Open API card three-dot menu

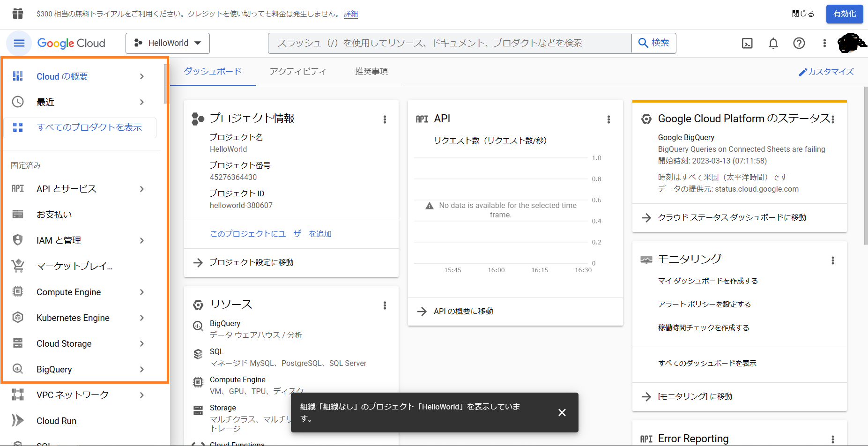(609, 119)
